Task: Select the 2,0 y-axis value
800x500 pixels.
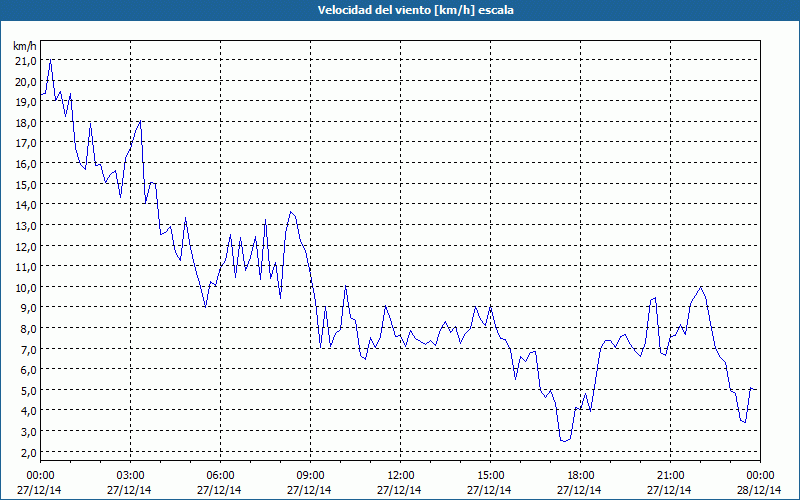Action: 29,453
